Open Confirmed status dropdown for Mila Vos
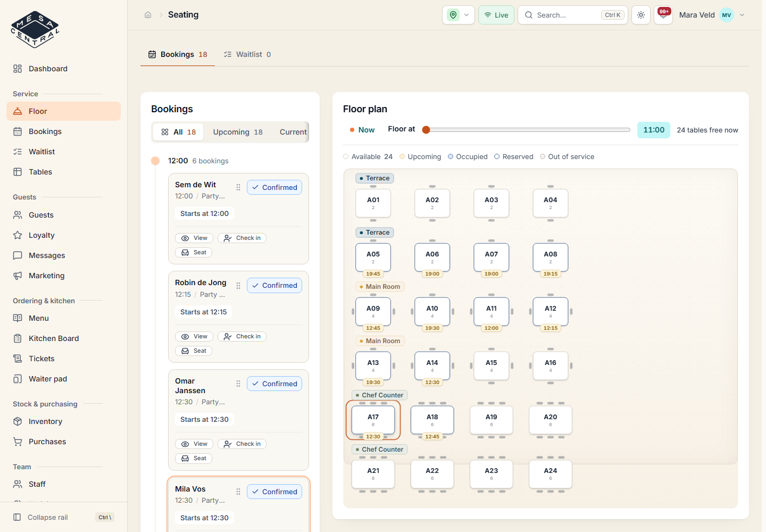Screen dimensions: 766x532 (x=274, y=492)
